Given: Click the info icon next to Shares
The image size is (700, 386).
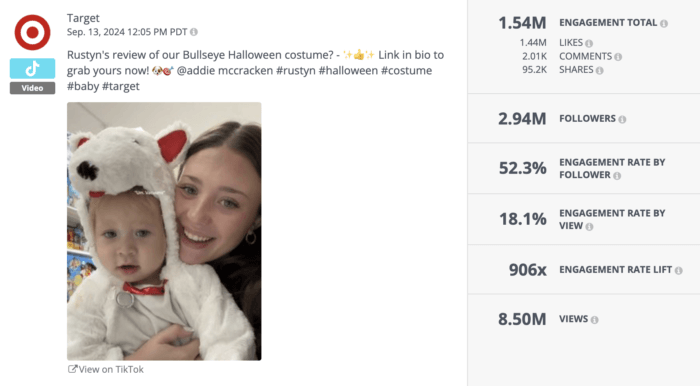Looking at the screenshot, I should [600, 71].
